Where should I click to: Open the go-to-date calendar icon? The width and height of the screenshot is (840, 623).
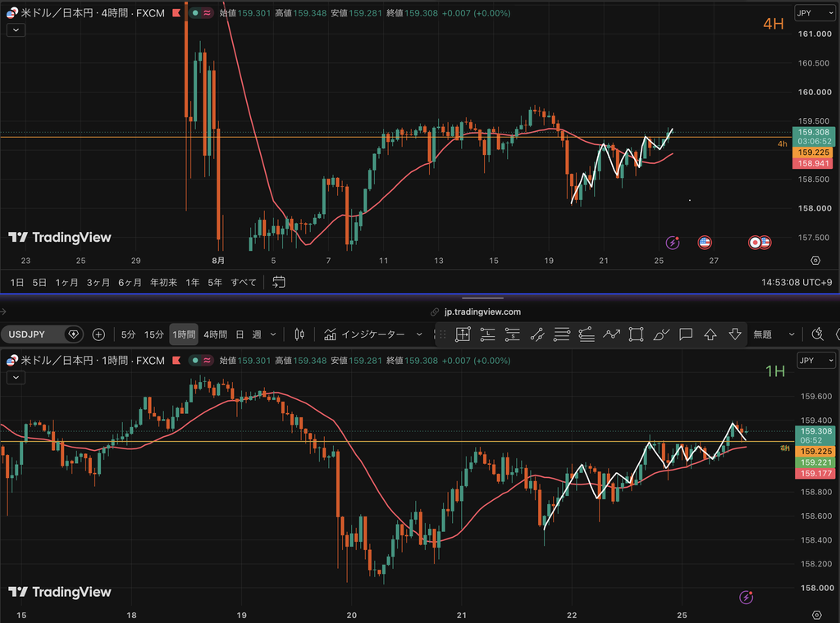[279, 282]
